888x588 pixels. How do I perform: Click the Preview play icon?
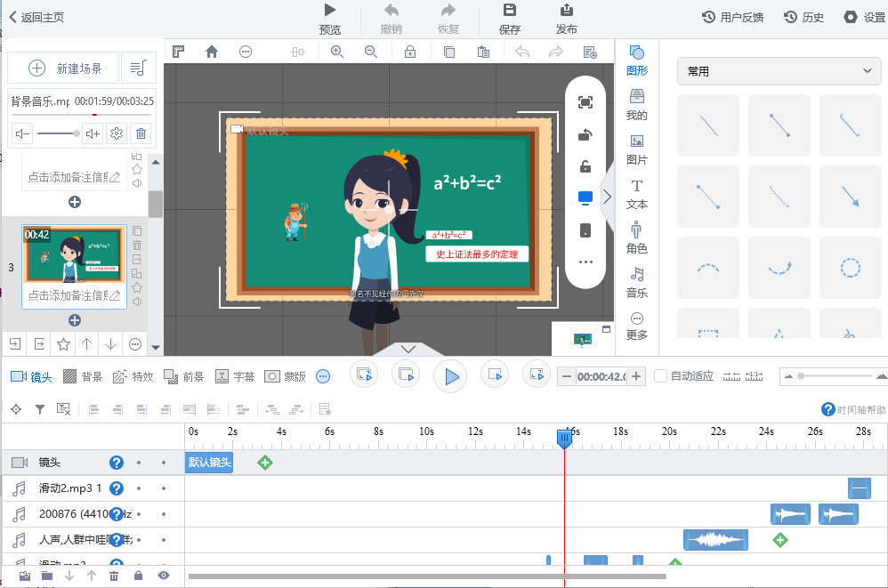click(x=330, y=11)
